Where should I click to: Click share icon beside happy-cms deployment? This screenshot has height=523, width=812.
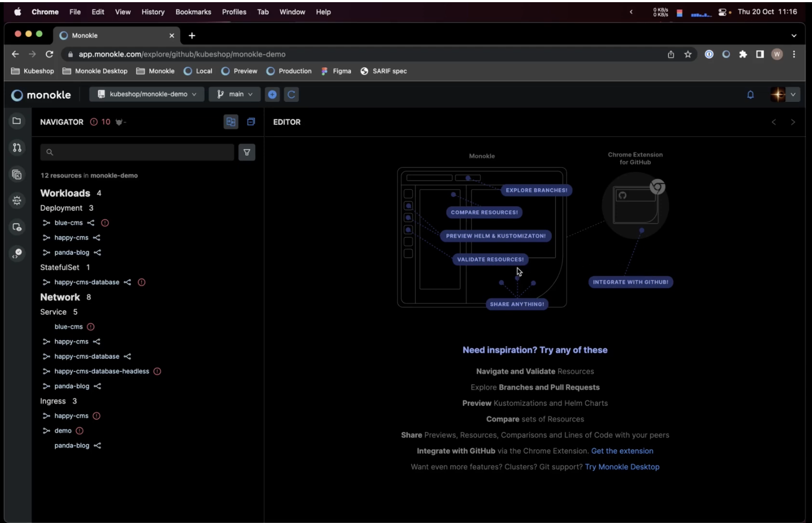tap(97, 238)
